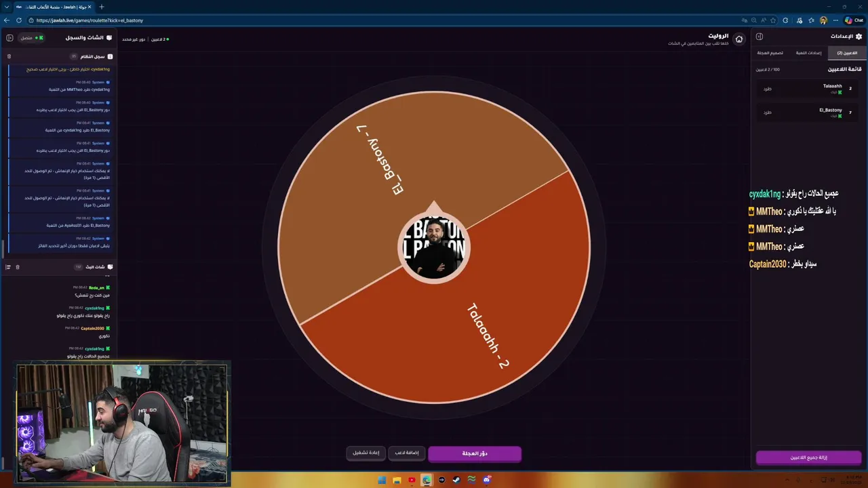Image resolution: width=868 pixels, height=488 pixels.
Task: Click the filter lines icon in stream chat header
Action: [8, 267]
